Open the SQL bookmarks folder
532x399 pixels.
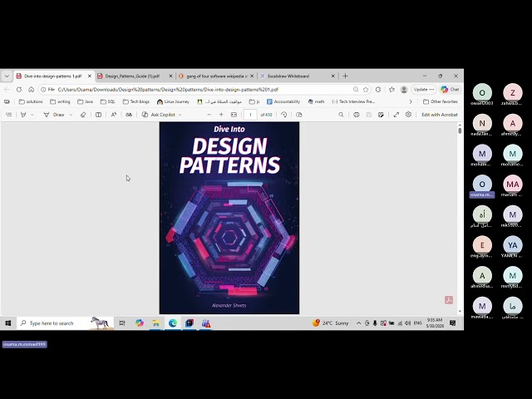click(108, 101)
